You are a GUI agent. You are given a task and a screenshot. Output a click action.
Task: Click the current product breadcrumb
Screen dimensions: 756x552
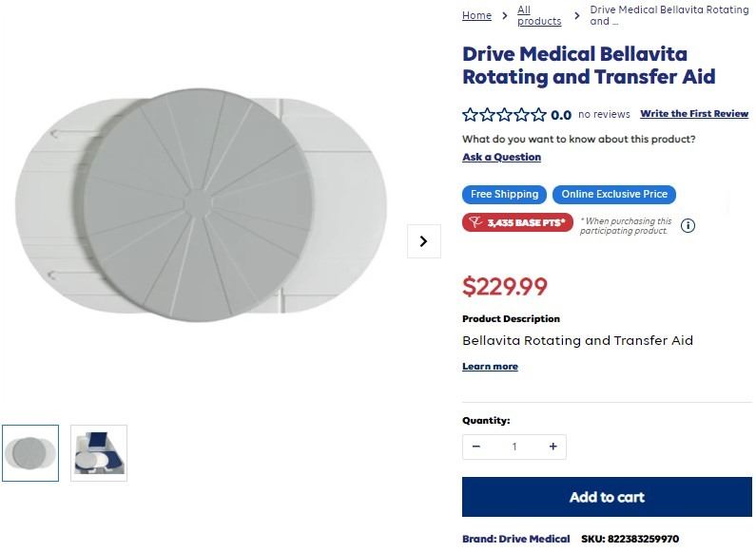click(x=669, y=16)
